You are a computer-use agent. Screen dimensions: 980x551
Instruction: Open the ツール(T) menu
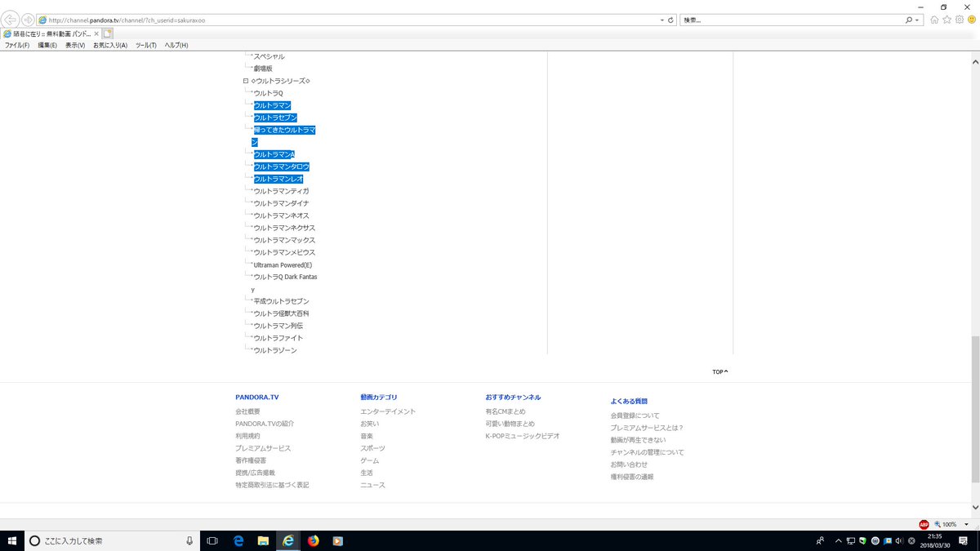click(x=145, y=45)
